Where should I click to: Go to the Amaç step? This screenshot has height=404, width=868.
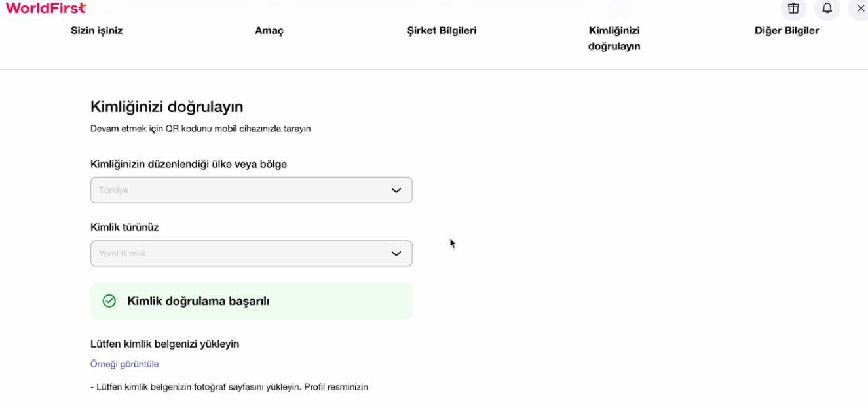coord(269,31)
